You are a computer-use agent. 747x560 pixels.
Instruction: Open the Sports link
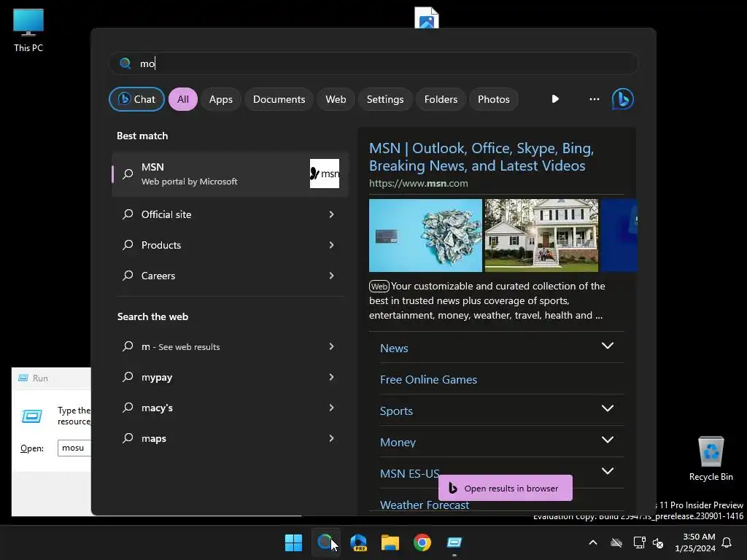[396, 411]
